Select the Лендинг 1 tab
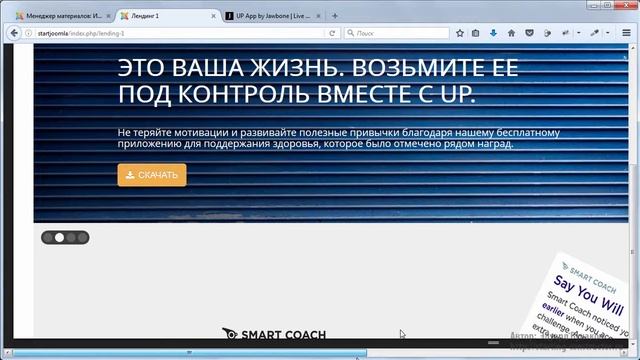The image size is (640, 360). pyautogui.click(x=167, y=16)
